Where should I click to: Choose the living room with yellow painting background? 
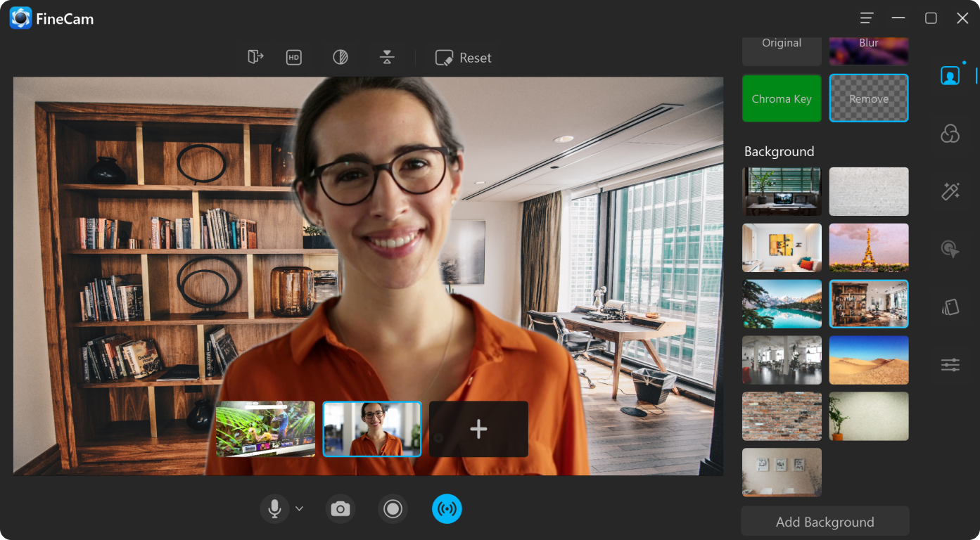pyautogui.click(x=782, y=247)
